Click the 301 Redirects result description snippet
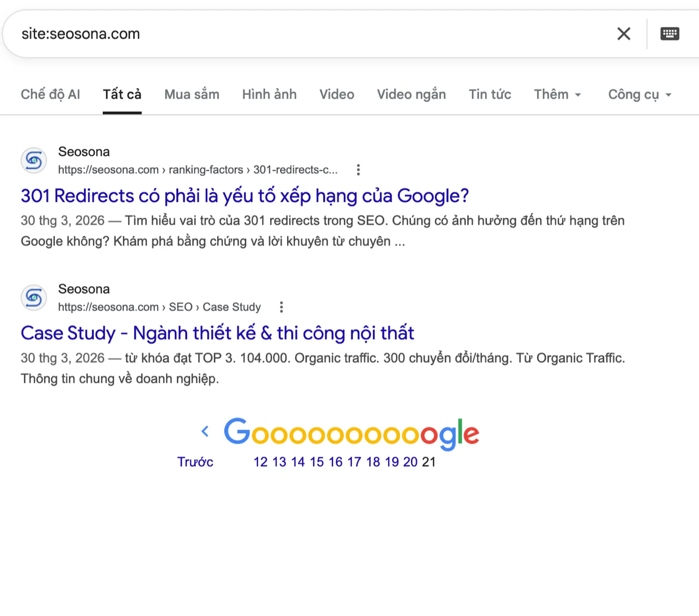Screen dimensions: 699x616 tap(323, 231)
